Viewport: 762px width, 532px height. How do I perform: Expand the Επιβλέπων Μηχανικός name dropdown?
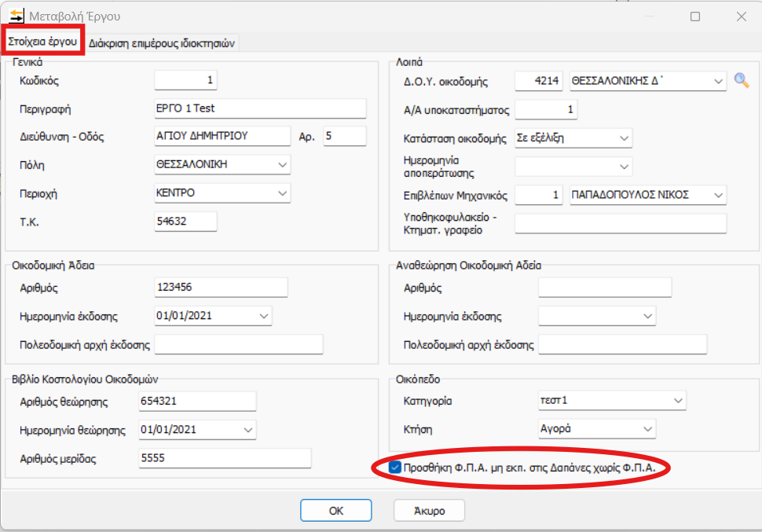[717, 195]
